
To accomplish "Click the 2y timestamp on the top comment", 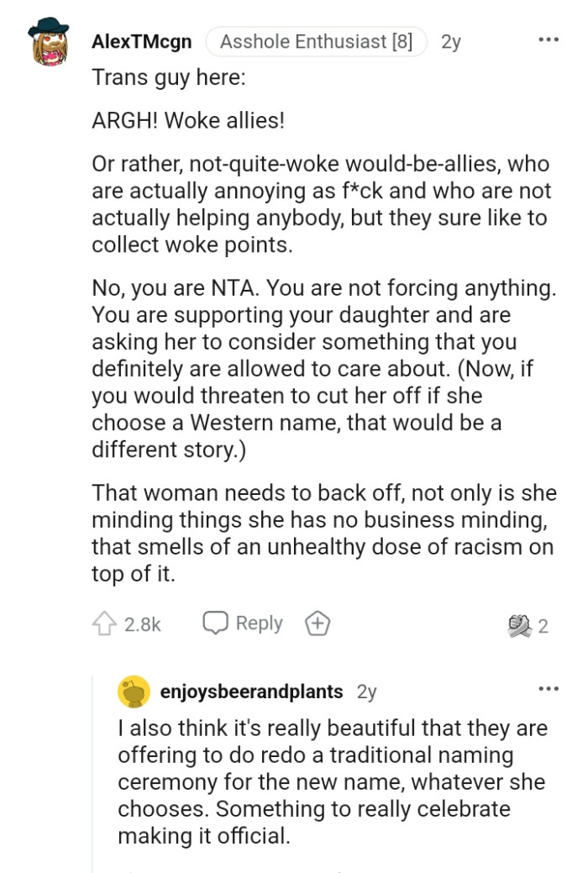I will [449, 40].
